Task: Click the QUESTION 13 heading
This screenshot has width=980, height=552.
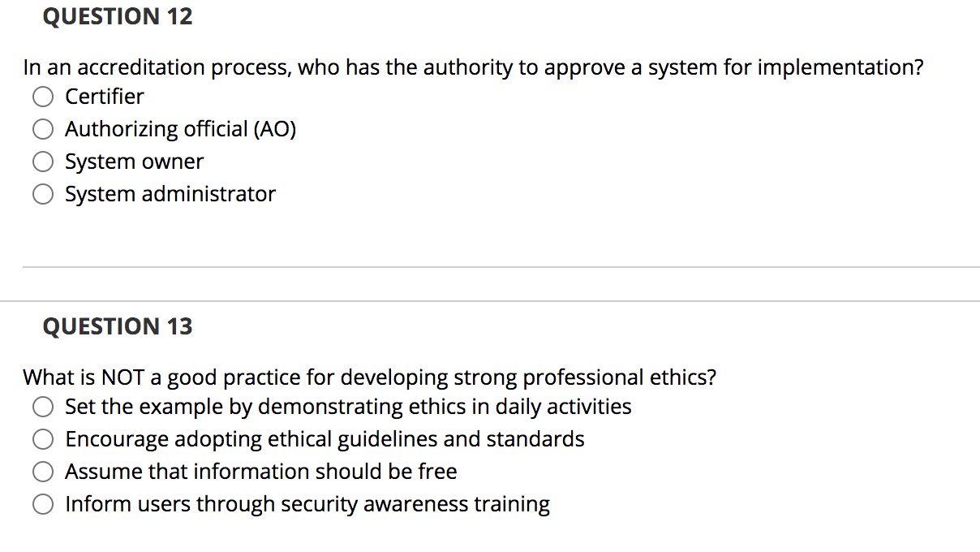Action: (118, 326)
